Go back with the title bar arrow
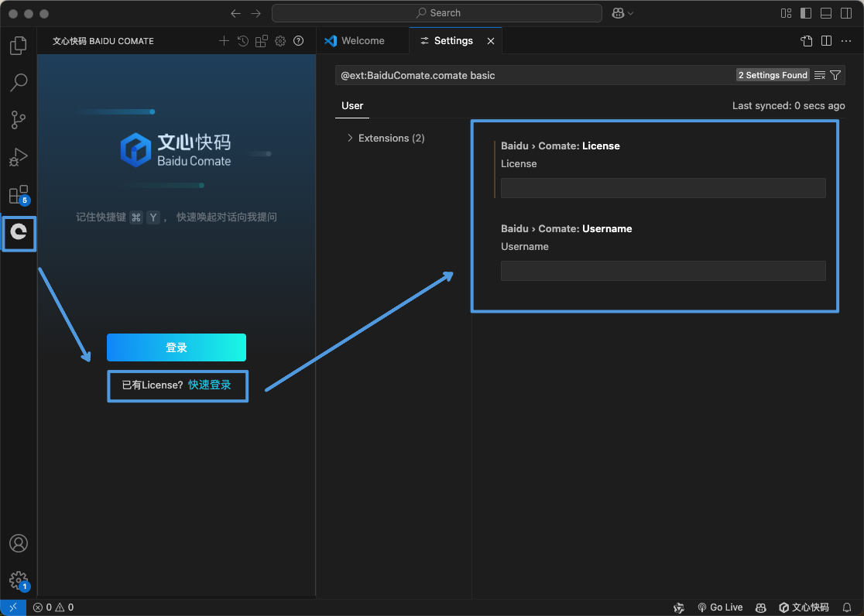Viewport: 864px width, 616px height. (235, 13)
